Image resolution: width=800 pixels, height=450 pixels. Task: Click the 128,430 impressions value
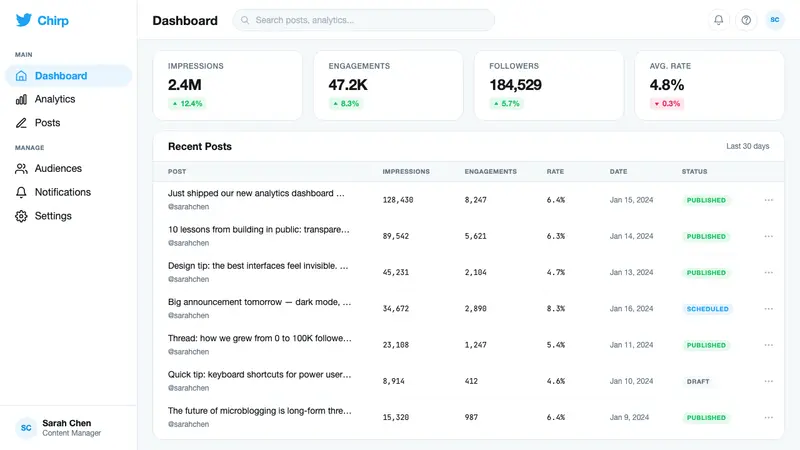click(398, 200)
